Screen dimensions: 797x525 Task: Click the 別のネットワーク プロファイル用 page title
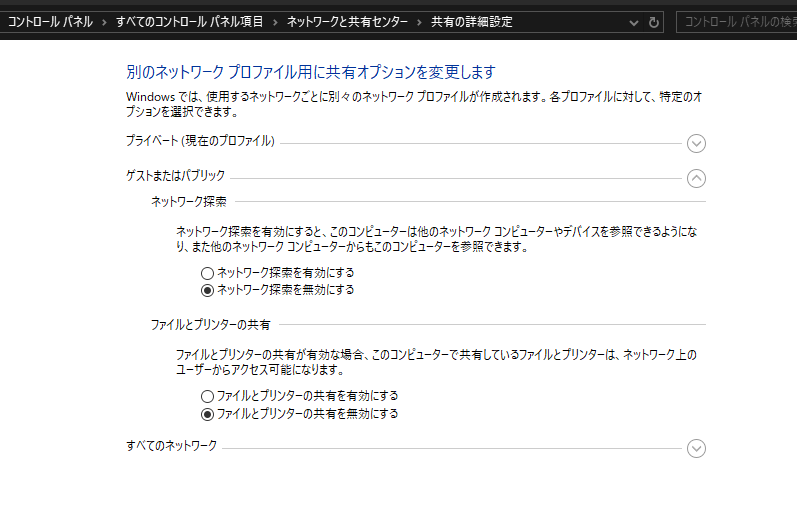point(311,72)
